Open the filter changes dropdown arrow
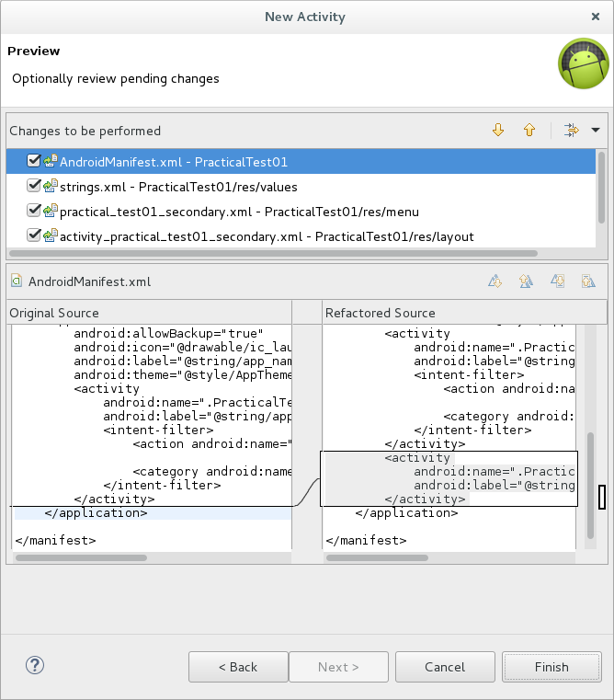The image size is (614, 700). click(x=596, y=131)
